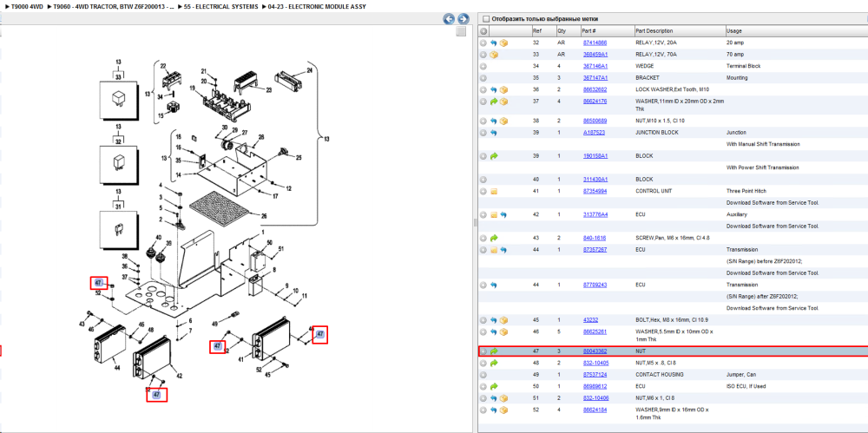
Task: Open part number link 87537124
Action: tap(595, 374)
